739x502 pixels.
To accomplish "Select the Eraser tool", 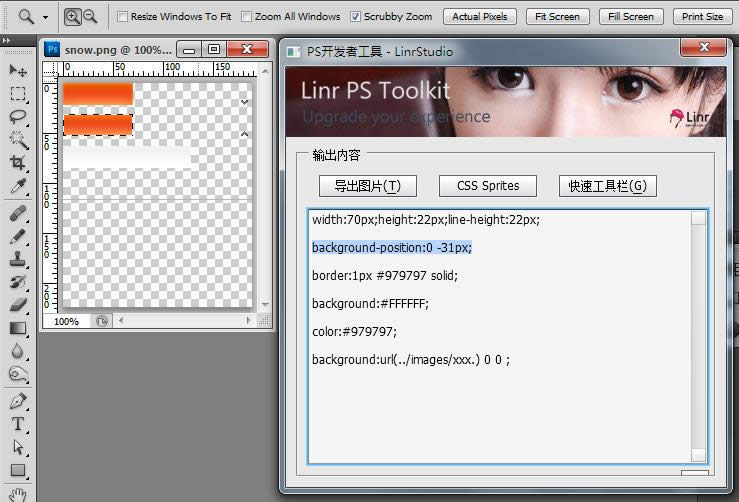I will coord(18,305).
